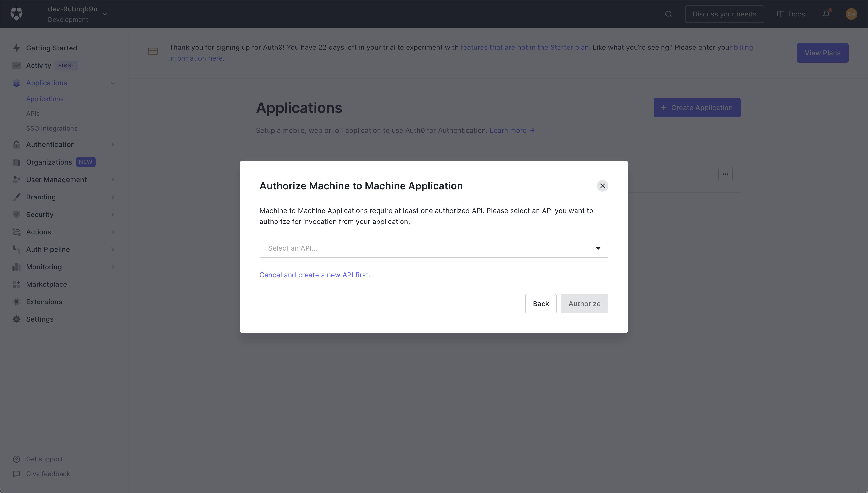Collapse the Applications sidebar section chevron

pos(113,83)
